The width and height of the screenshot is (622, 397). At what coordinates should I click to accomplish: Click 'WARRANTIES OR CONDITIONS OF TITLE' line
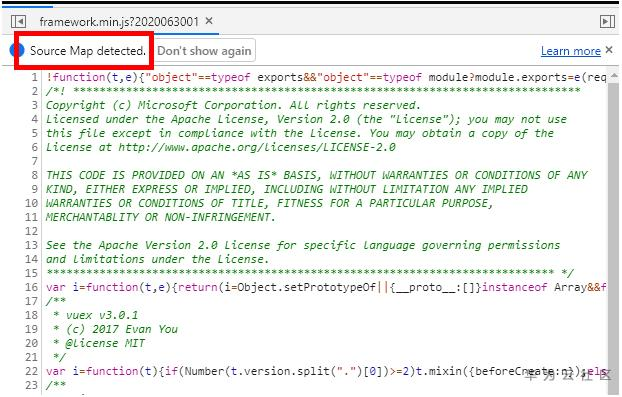270,203
